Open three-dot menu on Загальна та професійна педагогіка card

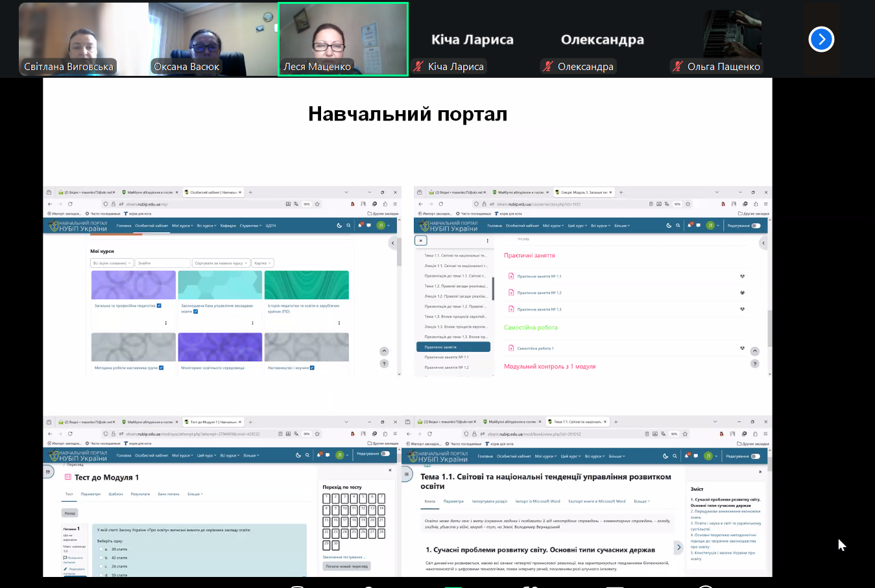point(166,322)
